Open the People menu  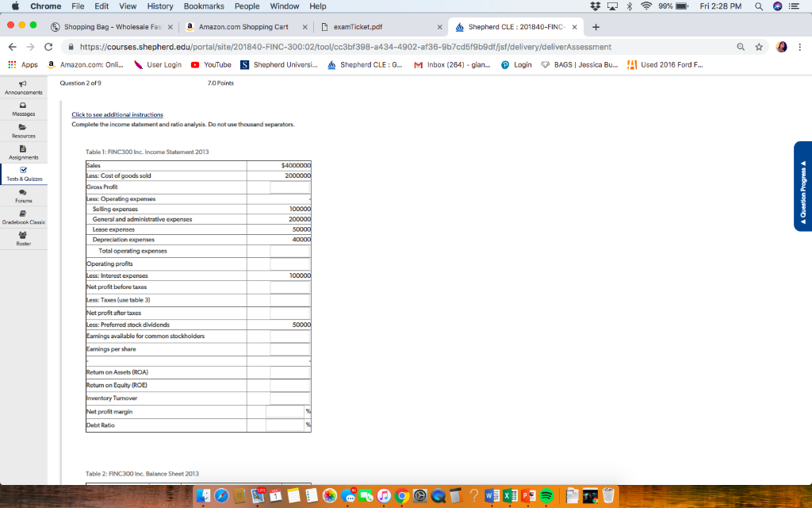(x=247, y=6)
